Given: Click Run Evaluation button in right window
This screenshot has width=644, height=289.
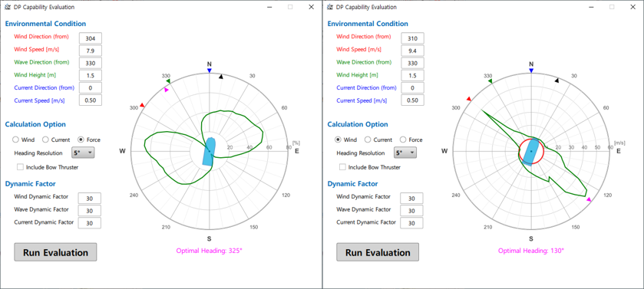Looking at the screenshot, I should (x=378, y=252).
